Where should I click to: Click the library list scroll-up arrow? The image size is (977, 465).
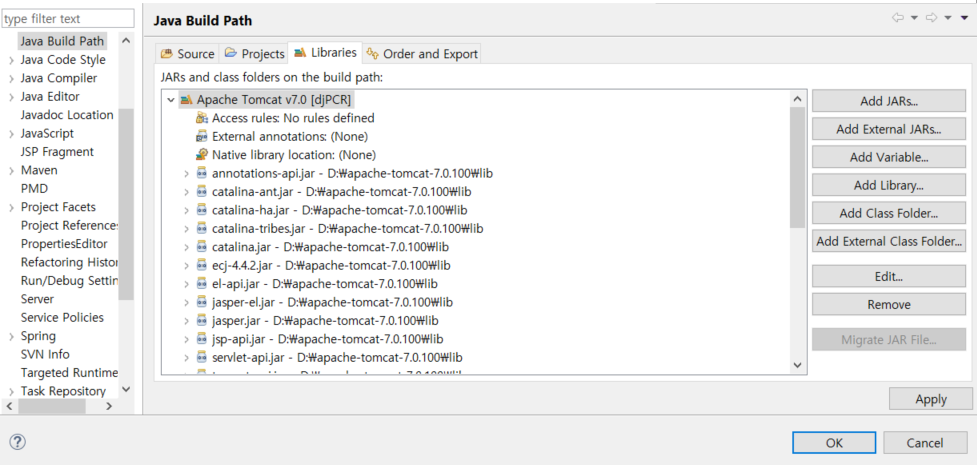[797, 98]
